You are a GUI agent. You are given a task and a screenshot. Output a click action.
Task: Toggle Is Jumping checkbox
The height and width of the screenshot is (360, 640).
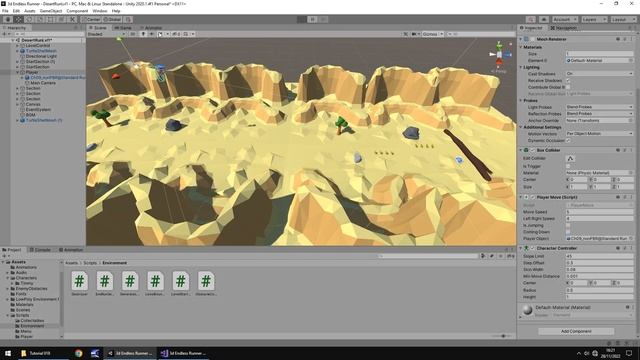(568, 225)
